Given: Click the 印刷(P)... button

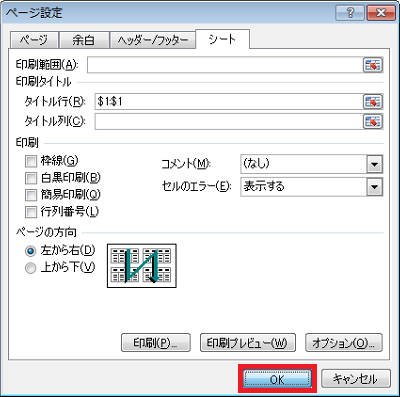Looking at the screenshot, I should pos(156,343).
